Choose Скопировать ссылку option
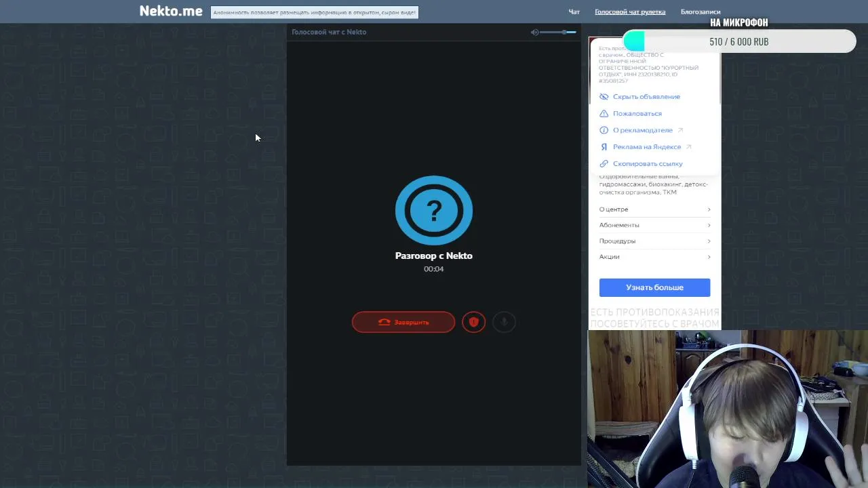The height and width of the screenshot is (488, 868). [648, 163]
